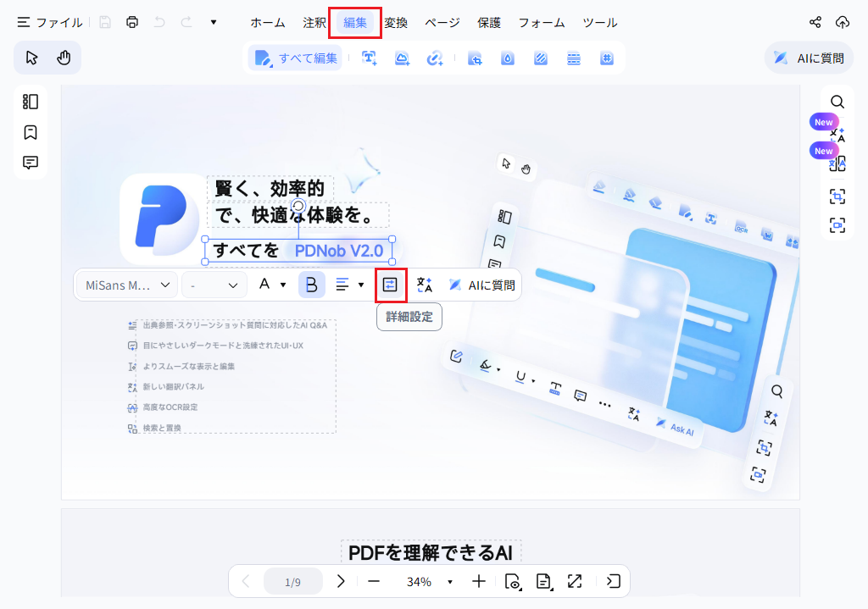Open 詳細設定 advanced settings icon

[x=390, y=285]
